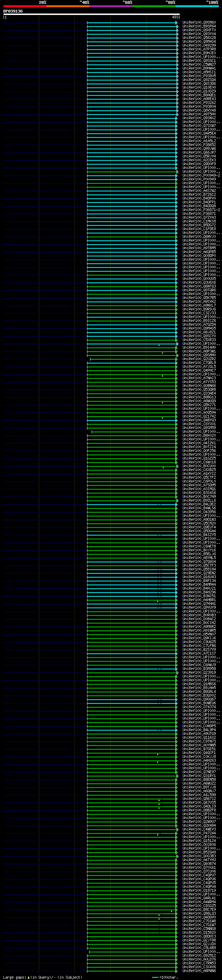The height and width of the screenshot is (980, 222).
Task: Open hit UniRef100_Q93Y04
Action: click(x=199, y=34)
